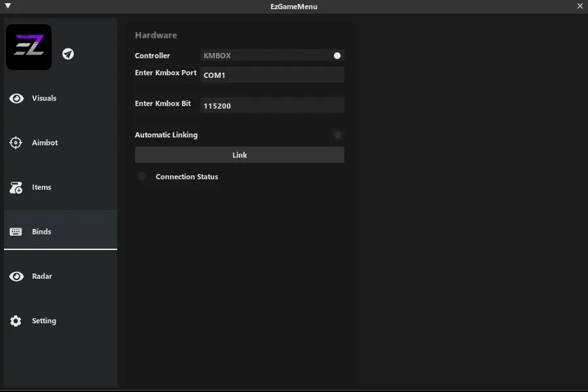Click the Binds keyboard icon
The height and width of the screenshot is (392, 588).
pyautogui.click(x=16, y=232)
